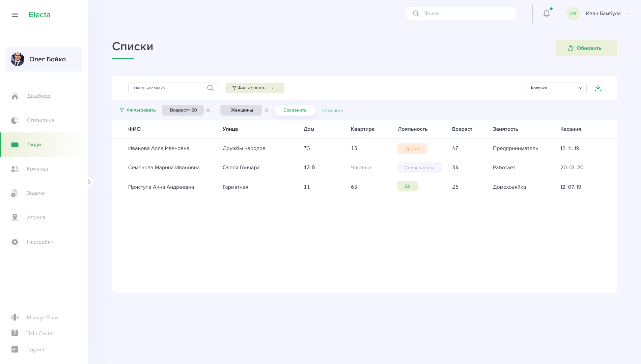Open Help Center question icon
641x364 pixels.
15,333
